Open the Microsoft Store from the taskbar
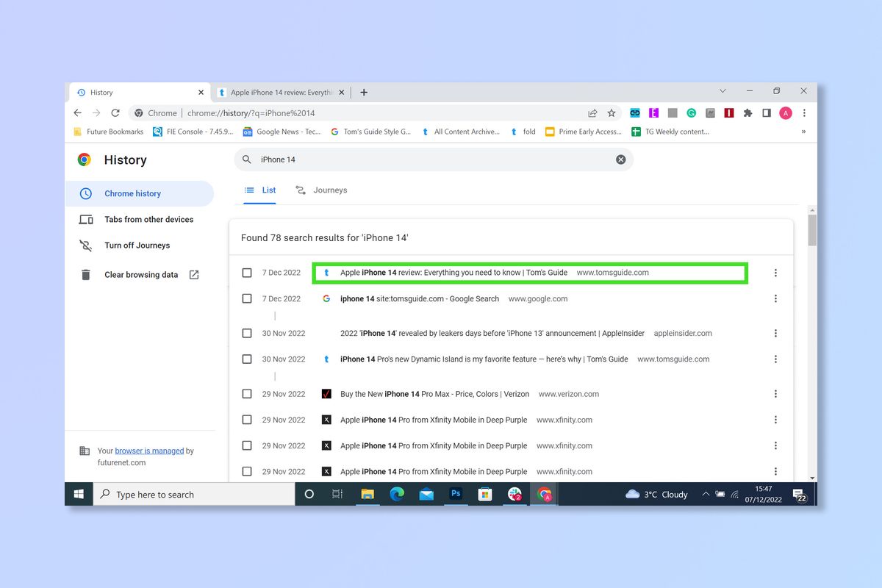The height and width of the screenshot is (588, 882). (x=485, y=494)
